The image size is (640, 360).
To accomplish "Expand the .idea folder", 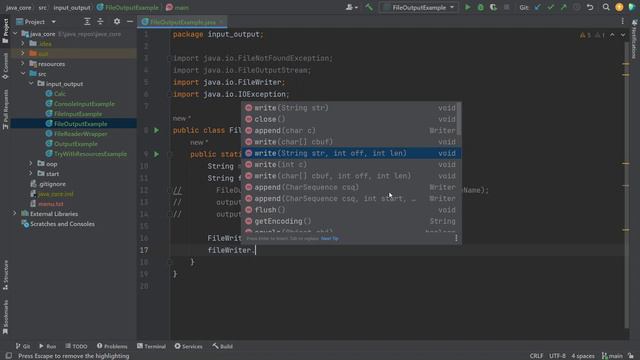I will 23,44.
